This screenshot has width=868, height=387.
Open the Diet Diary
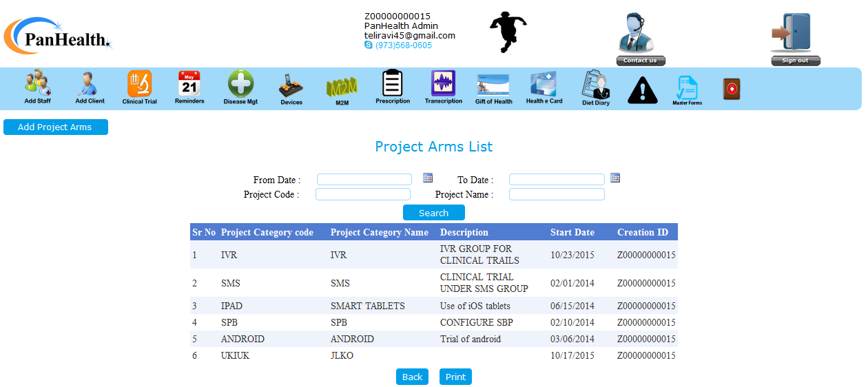[596, 86]
